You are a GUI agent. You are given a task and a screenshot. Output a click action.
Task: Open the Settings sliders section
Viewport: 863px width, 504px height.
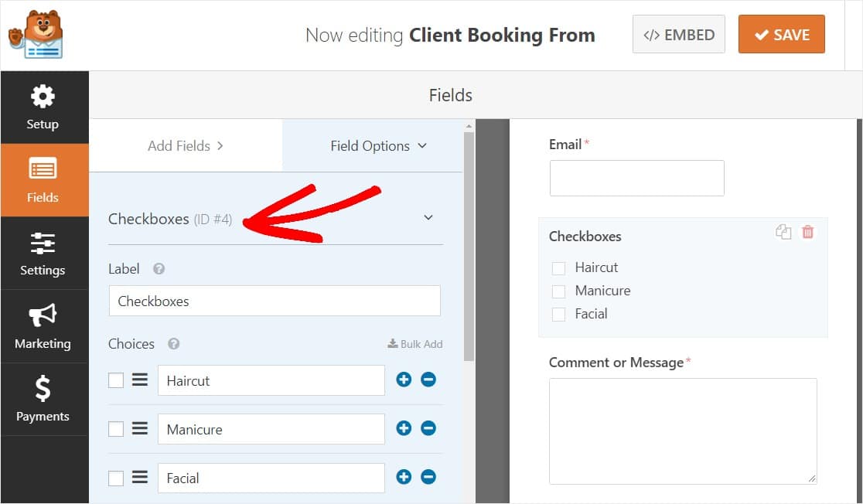pyautogui.click(x=43, y=253)
